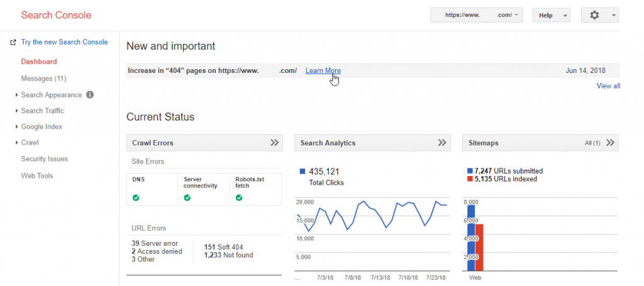This screenshot has width=644, height=286.
Task: Open Web Tools in the sidebar
Action: pyautogui.click(x=37, y=175)
